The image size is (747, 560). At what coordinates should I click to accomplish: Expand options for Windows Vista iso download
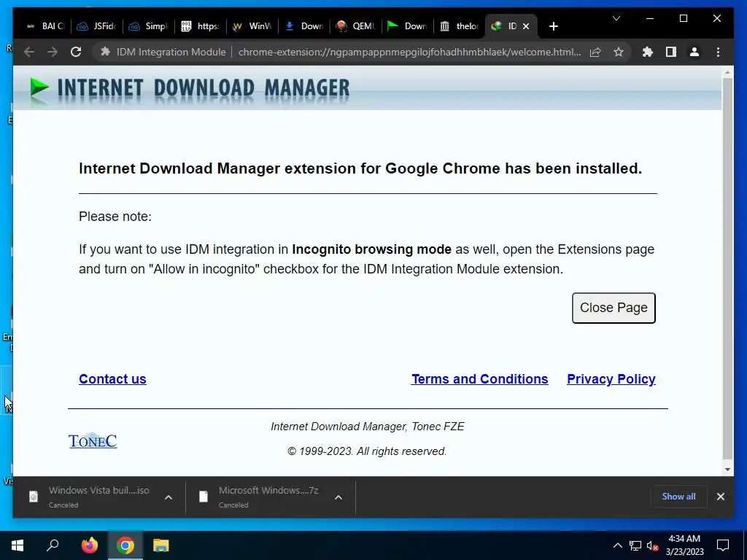point(169,497)
